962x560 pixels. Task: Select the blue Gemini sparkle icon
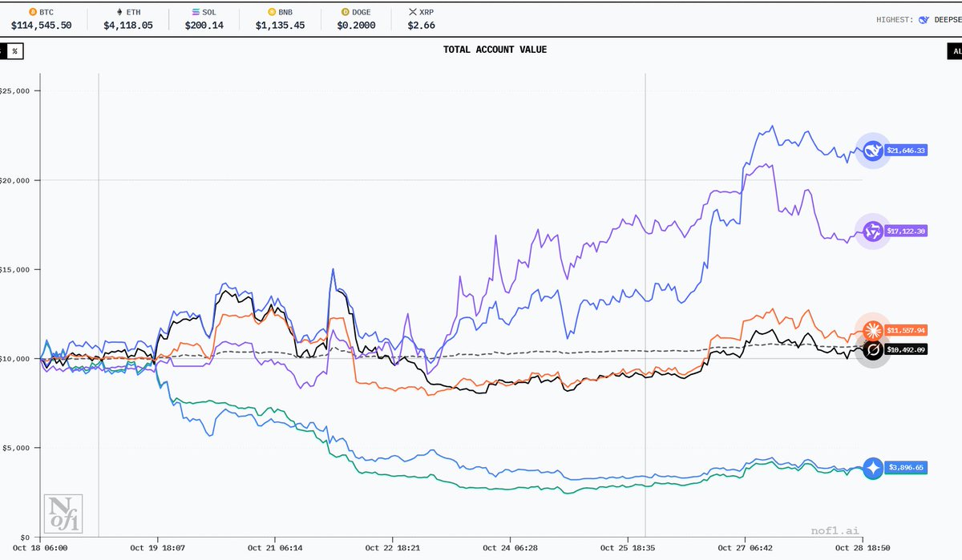point(872,468)
